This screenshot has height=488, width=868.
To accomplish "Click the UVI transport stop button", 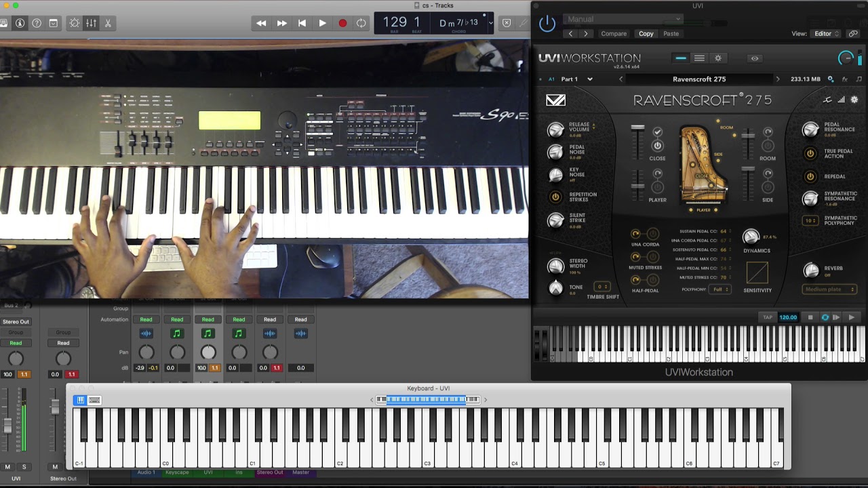I will pyautogui.click(x=810, y=317).
